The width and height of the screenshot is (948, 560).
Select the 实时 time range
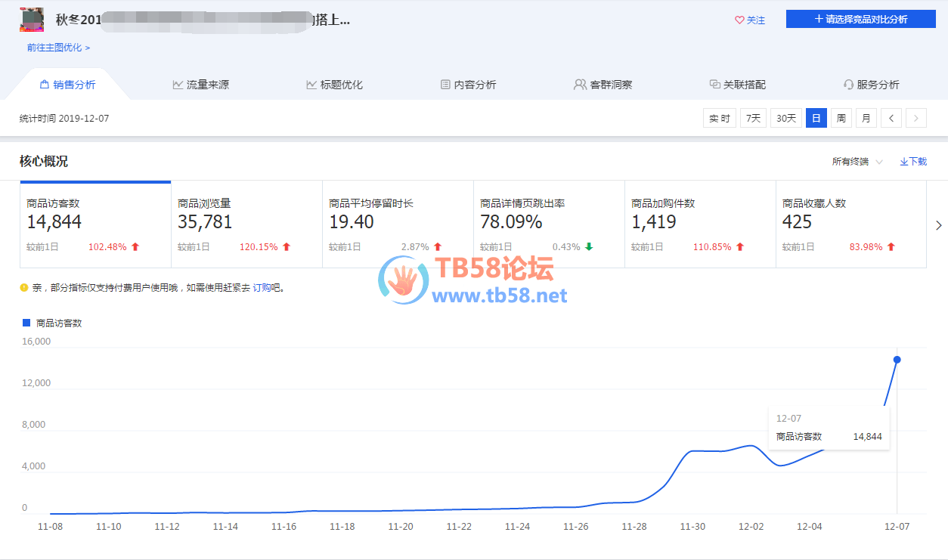coord(719,118)
